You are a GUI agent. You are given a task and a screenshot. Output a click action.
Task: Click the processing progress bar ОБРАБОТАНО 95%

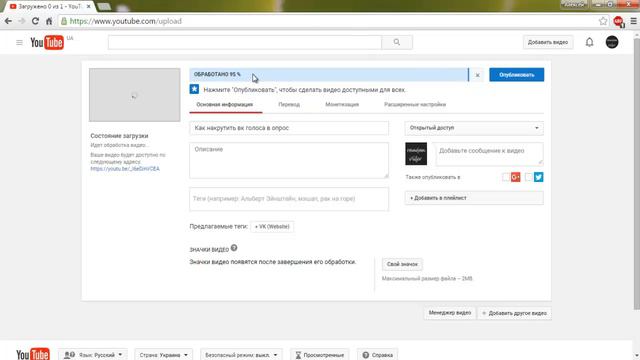[329, 75]
